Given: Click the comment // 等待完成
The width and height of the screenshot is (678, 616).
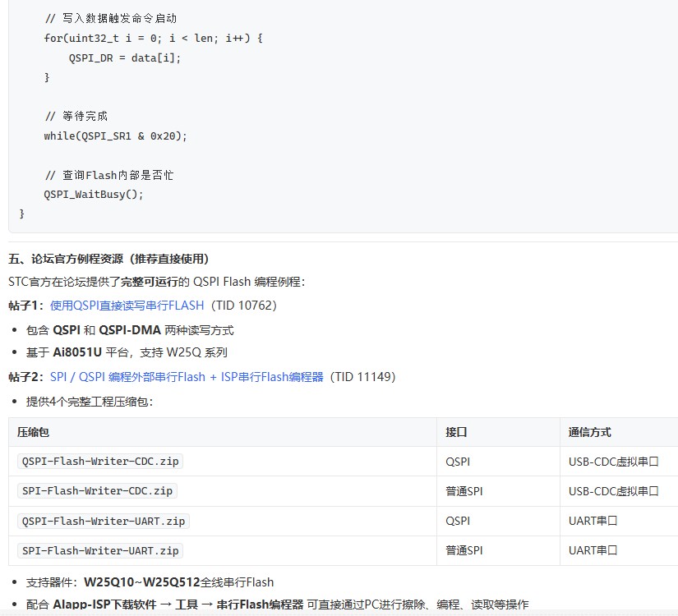Looking at the screenshot, I should [x=76, y=116].
